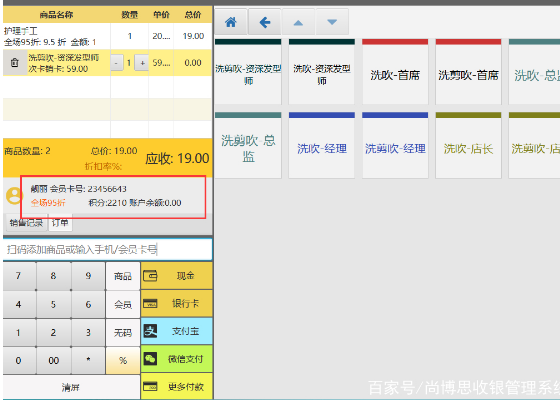Add 洗吹-资深发型师 product tile
The height and width of the screenshot is (400, 560).
coord(322,72)
